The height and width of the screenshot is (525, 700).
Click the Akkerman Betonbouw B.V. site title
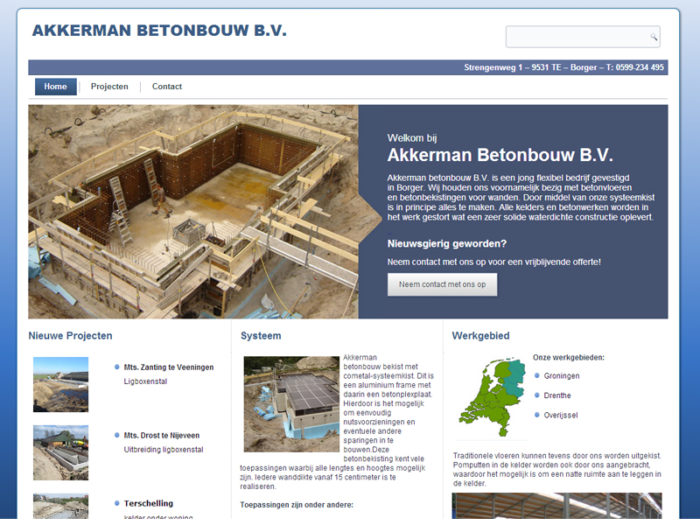(159, 30)
